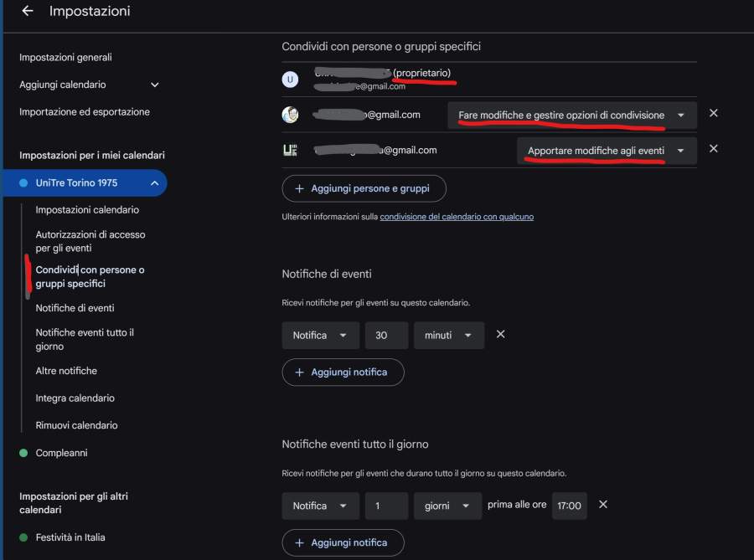Click the UniTre Torino 1975 color dot
This screenshot has width=754, height=560.
click(23, 182)
